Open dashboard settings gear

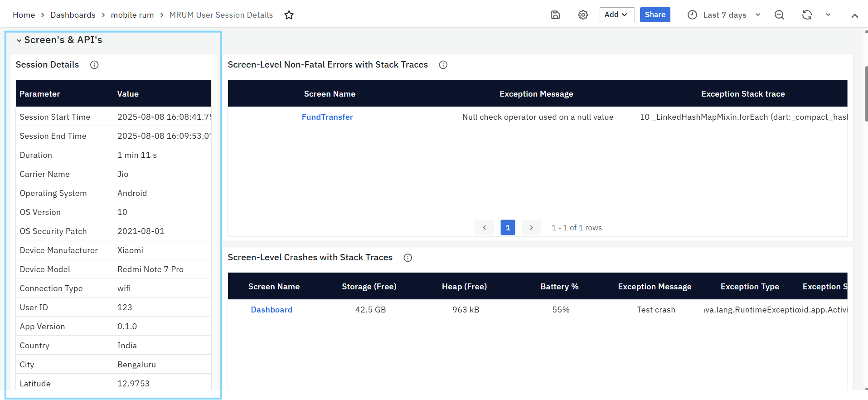pyautogui.click(x=583, y=15)
